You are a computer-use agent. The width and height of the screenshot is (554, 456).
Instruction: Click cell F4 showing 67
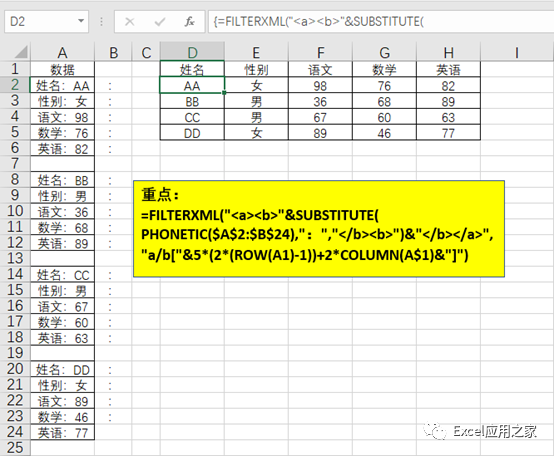[320, 117]
